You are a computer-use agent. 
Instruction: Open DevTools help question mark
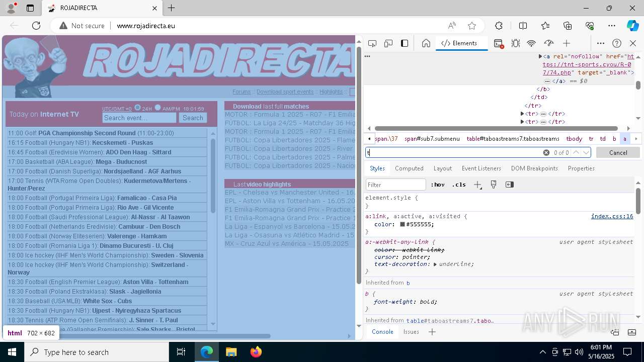click(617, 43)
